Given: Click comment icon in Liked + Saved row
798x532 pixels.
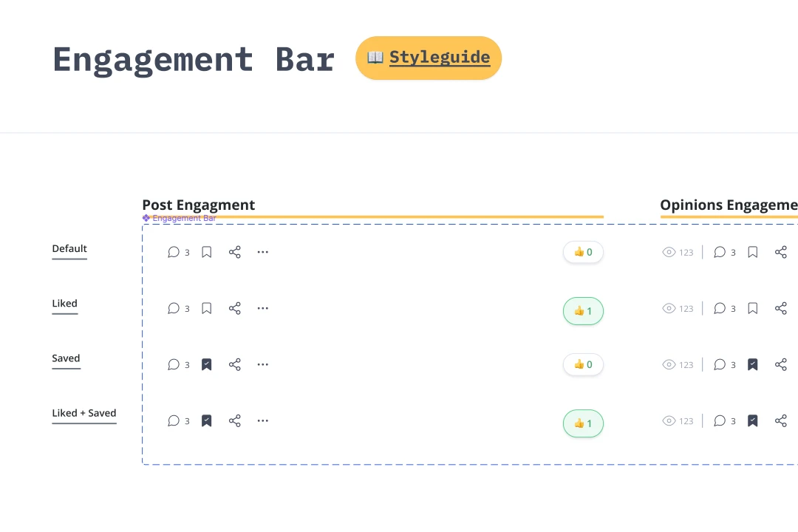Looking at the screenshot, I should click(174, 421).
